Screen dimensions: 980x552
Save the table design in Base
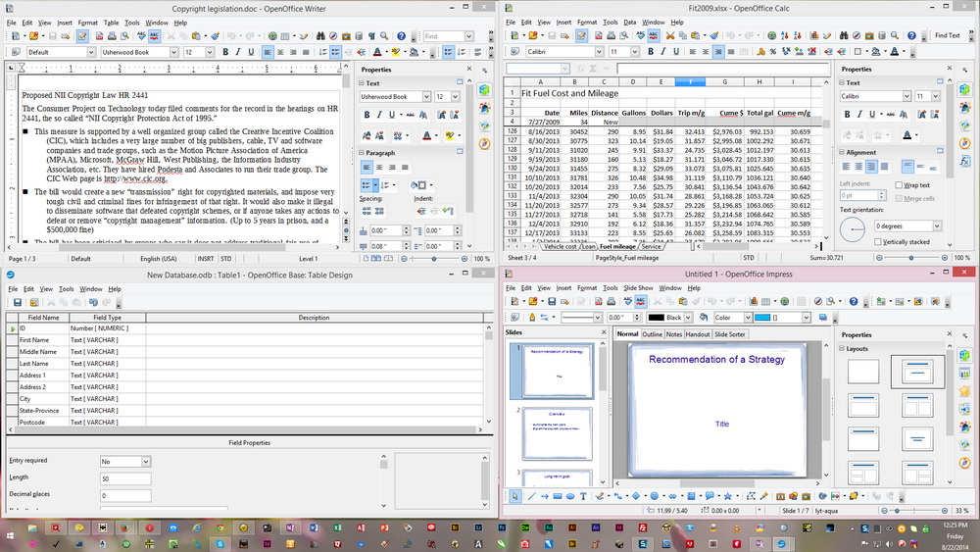pyautogui.click(x=18, y=303)
